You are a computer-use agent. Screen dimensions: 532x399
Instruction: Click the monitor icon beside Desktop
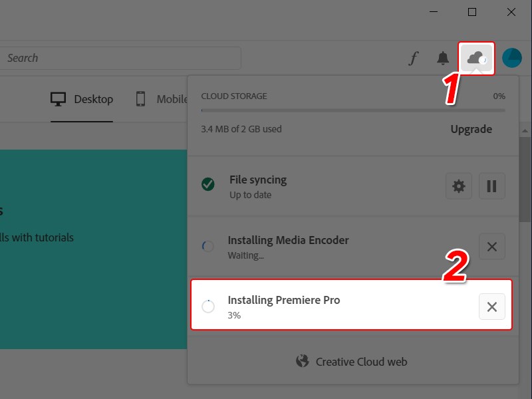click(x=56, y=98)
